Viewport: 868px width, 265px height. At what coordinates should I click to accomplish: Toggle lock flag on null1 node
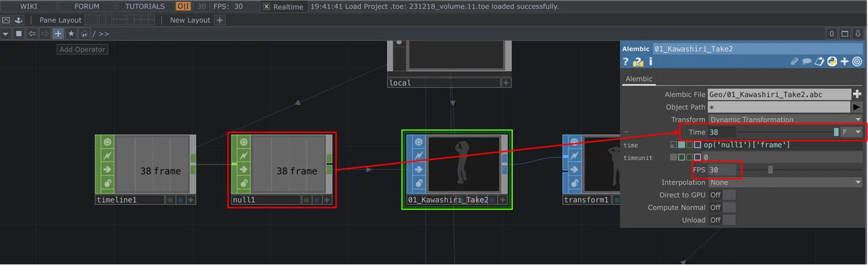point(244,184)
